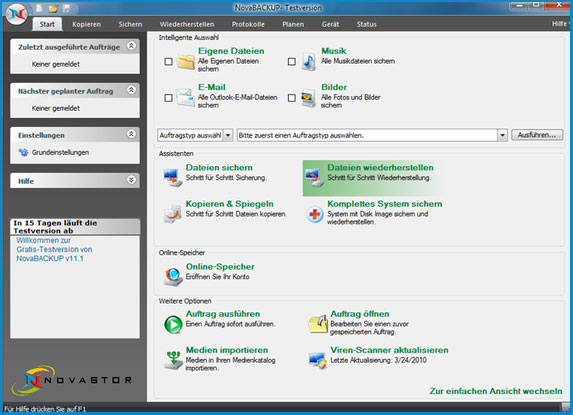This screenshot has width=573, height=415.
Task: Click the Dateien sichern wizard icon
Action: pos(172,178)
